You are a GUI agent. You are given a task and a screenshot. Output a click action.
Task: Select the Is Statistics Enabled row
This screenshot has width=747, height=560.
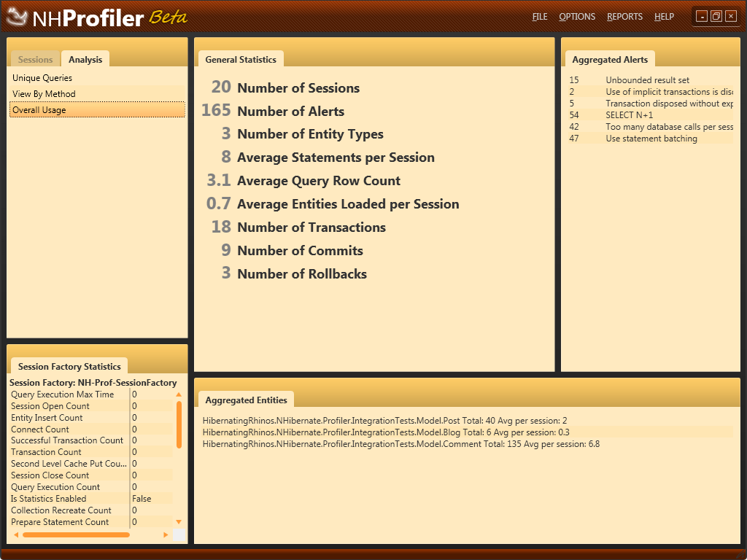point(91,499)
